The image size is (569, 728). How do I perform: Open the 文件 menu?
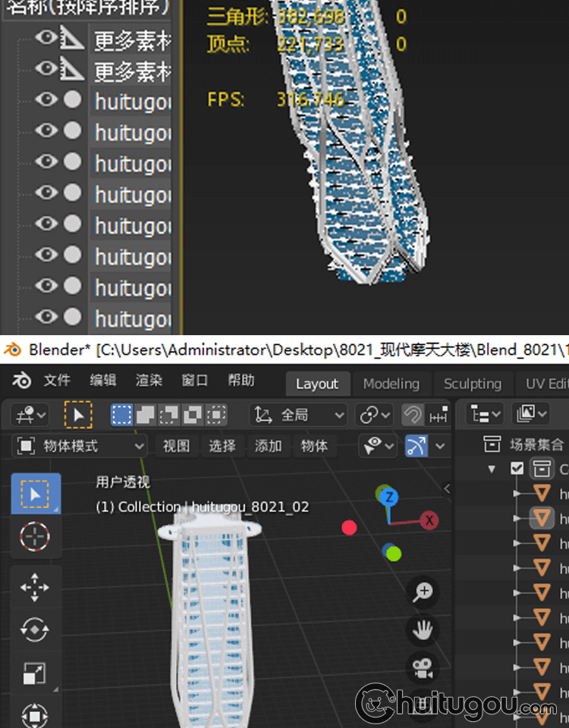pyautogui.click(x=57, y=381)
